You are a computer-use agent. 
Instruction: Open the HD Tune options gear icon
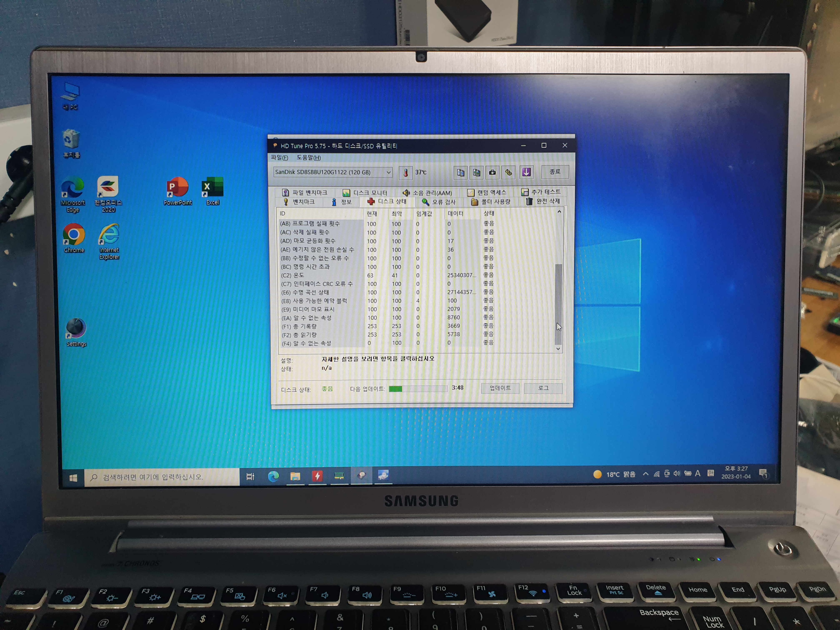pos(509,172)
